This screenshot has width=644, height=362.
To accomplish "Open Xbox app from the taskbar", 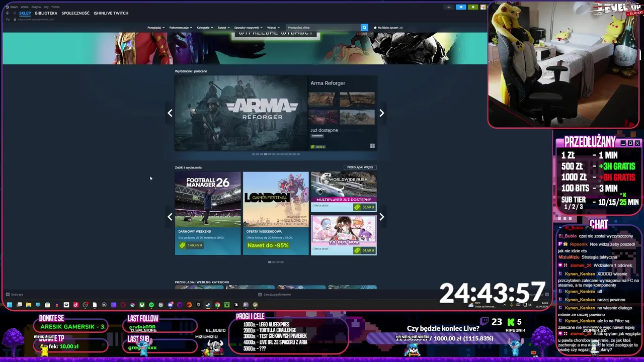I will click(x=142, y=305).
